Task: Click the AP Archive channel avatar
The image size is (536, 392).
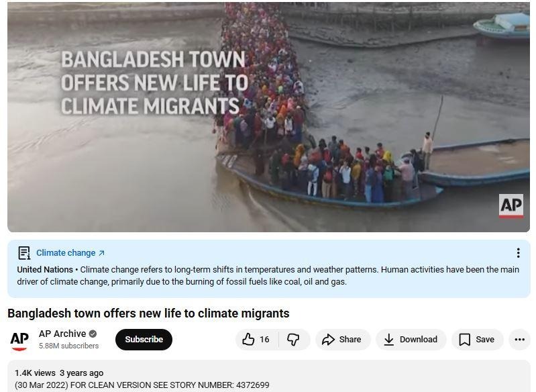Action: pos(19,340)
